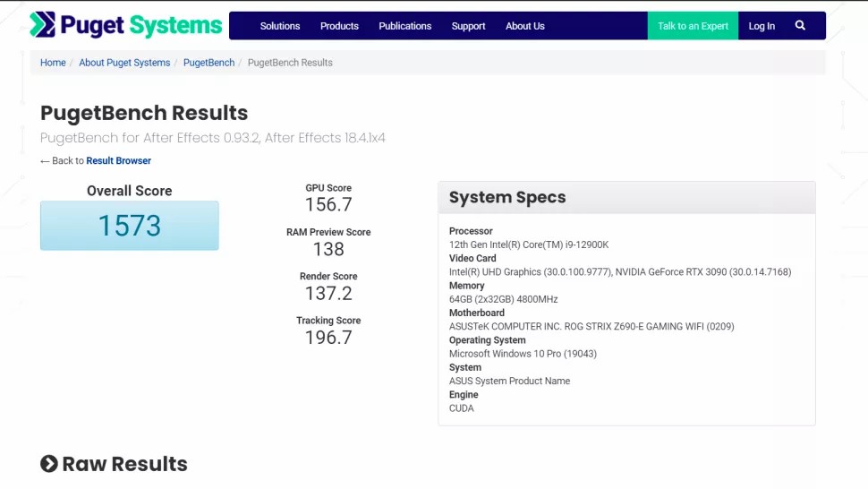
Task: Go to Home breadcrumb
Action: 53,63
